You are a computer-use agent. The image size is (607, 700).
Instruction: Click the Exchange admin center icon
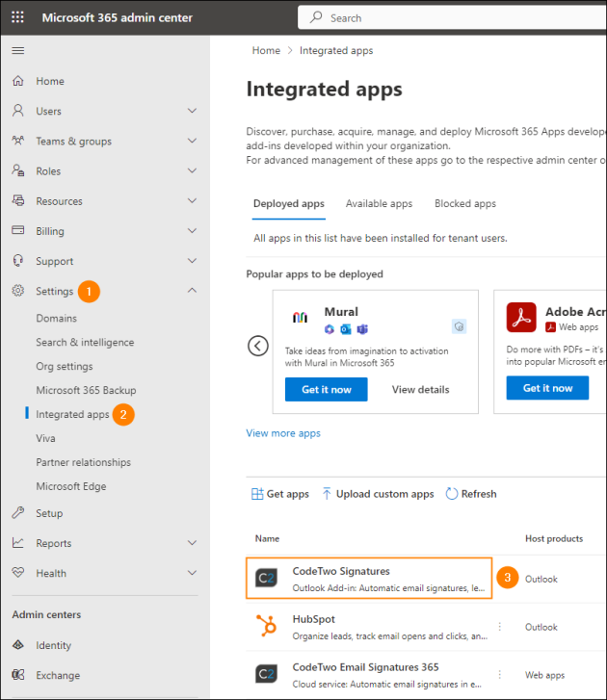tap(18, 675)
